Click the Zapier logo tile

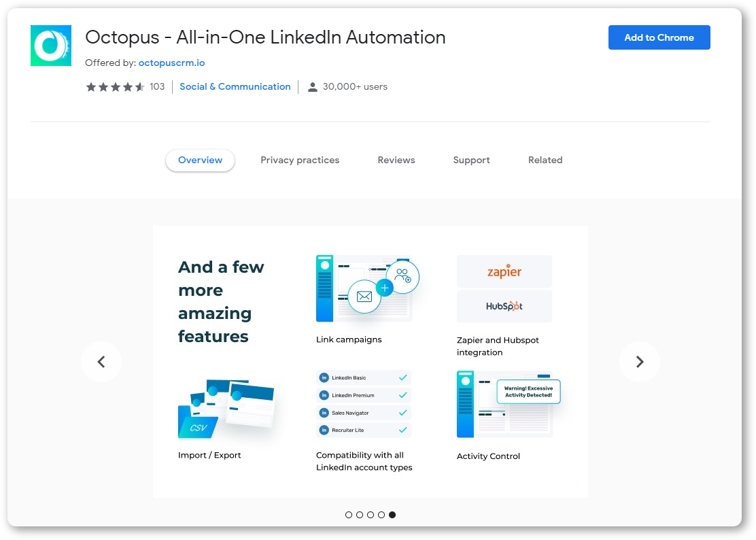(504, 271)
